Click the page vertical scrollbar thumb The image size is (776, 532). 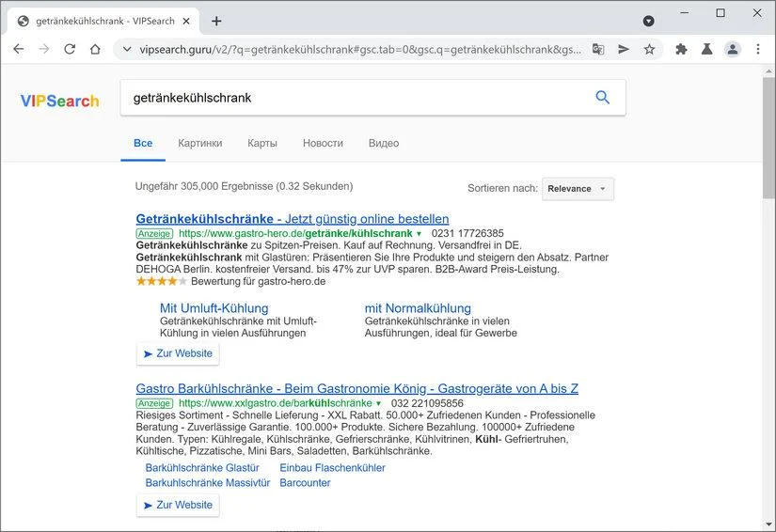(768, 137)
